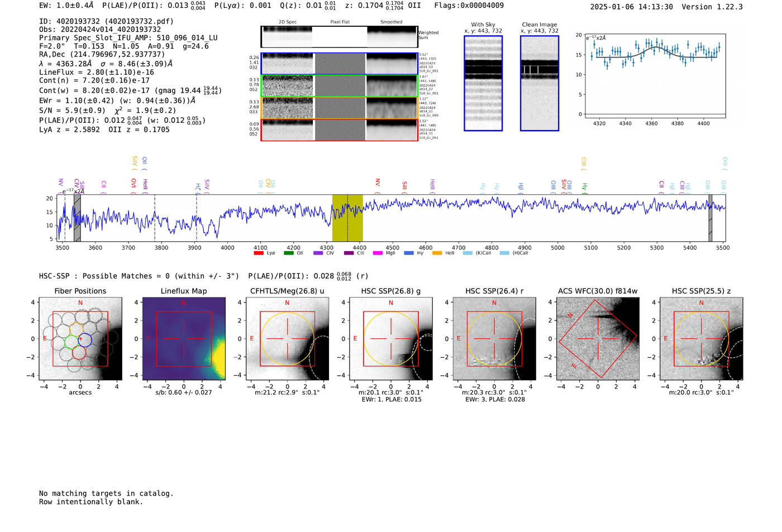Select the EWr = 1.10(±0.42) line
Image resolution: width=782 pixels, height=532 pixels.
(117, 101)
